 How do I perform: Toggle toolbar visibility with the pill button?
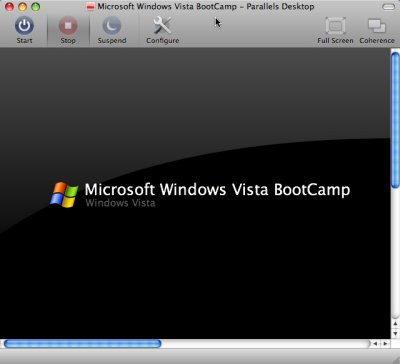pyautogui.click(x=388, y=7)
